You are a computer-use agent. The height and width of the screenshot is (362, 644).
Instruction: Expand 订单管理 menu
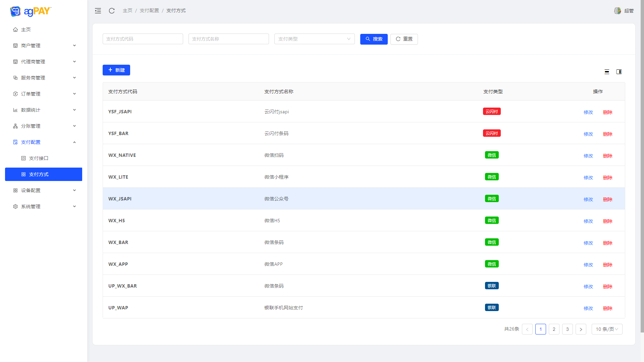[x=44, y=94]
